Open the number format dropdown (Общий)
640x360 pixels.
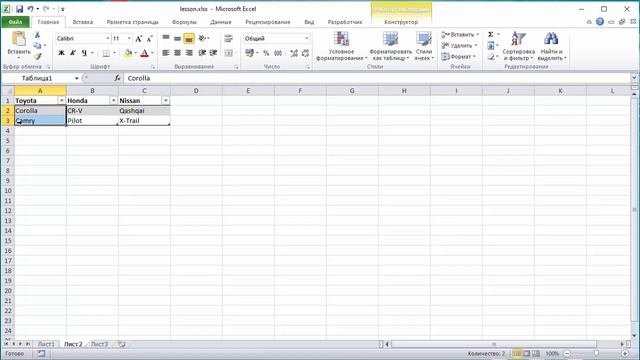tap(307, 38)
